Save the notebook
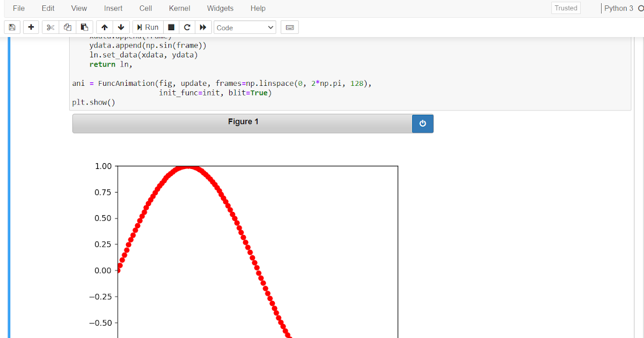This screenshot has height=338, width=644. [12, 27]
